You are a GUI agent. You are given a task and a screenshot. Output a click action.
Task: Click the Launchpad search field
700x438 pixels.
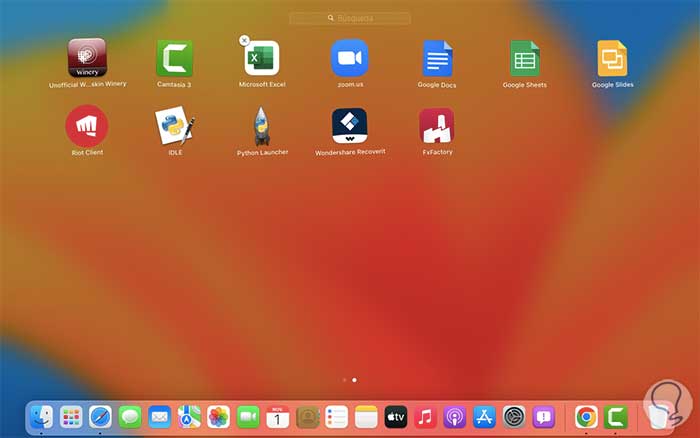click(x=350, y=18)
